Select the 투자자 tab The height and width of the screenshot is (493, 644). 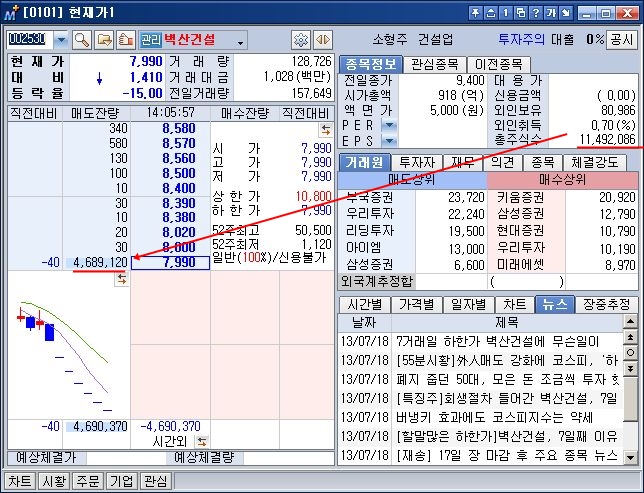[x=417, y=162]
